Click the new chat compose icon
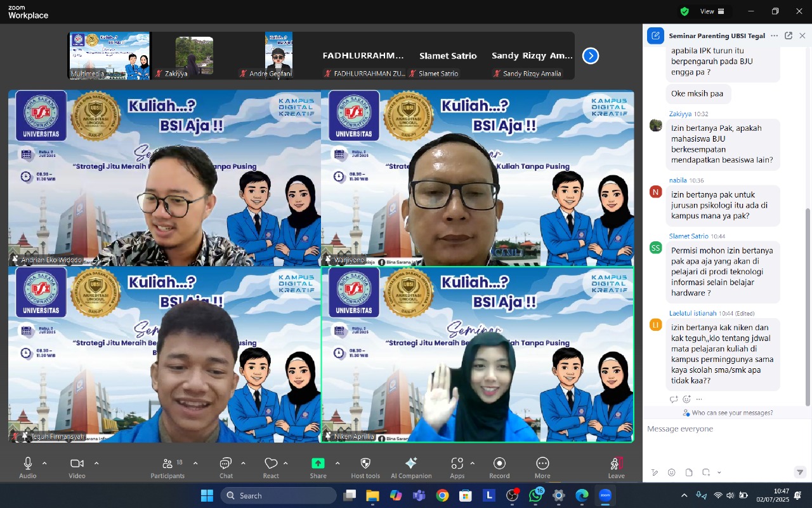The height and width of the screenshot is (508, 812). click(x=656, y=36)
